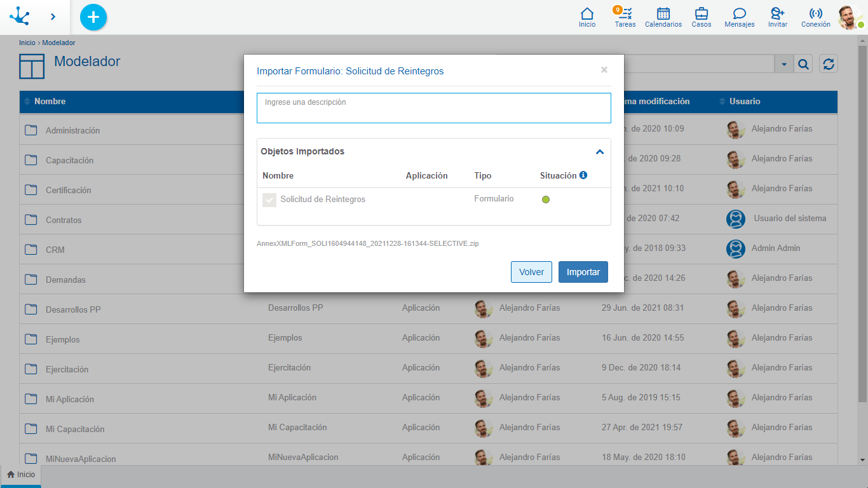Select the Inicio tab at bottom
Screen dimensions: 868x488
21,475
